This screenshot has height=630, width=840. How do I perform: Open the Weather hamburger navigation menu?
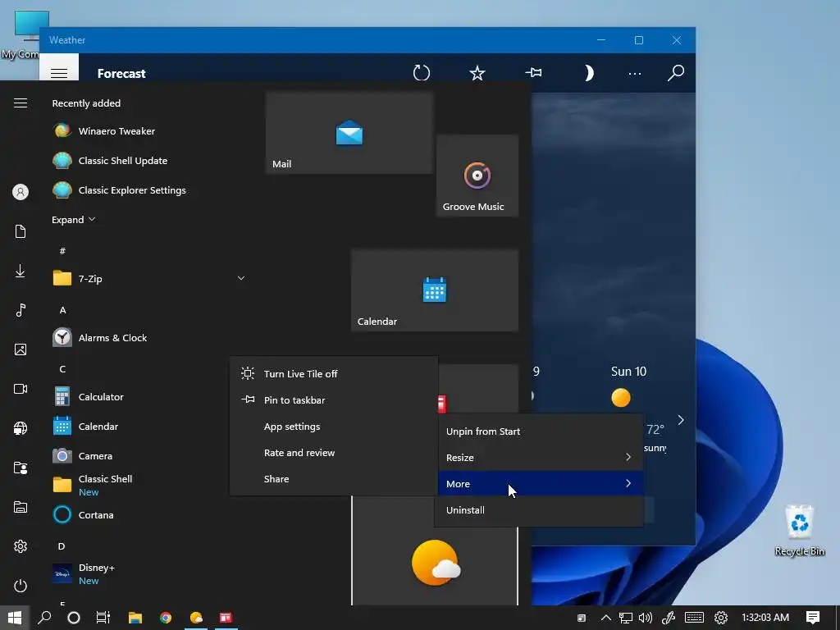point(59,73)
